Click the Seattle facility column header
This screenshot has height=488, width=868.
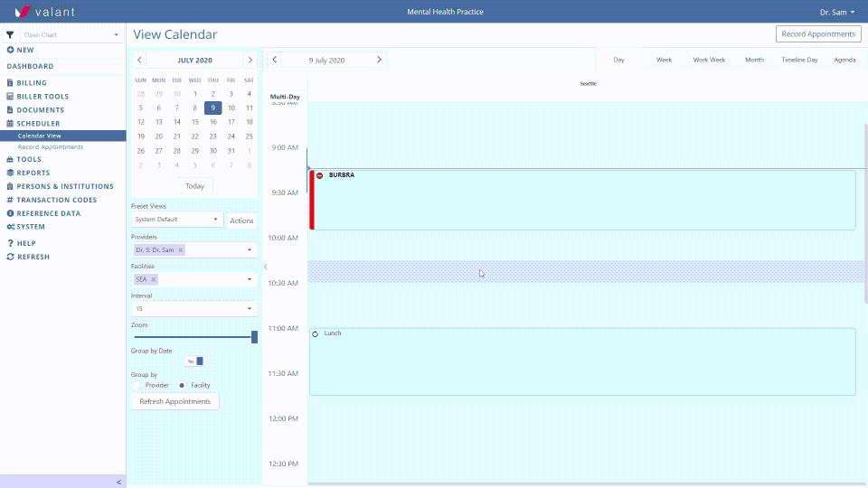588,83
